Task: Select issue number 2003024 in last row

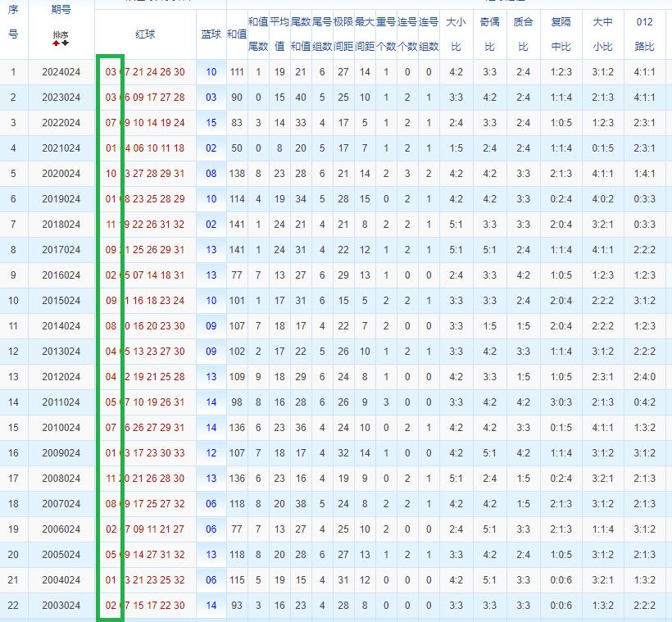Action: click(x=61, y=606)
